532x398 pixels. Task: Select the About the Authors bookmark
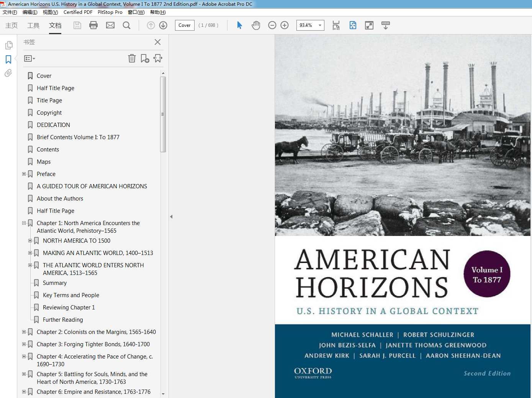(x=60, y=199)
